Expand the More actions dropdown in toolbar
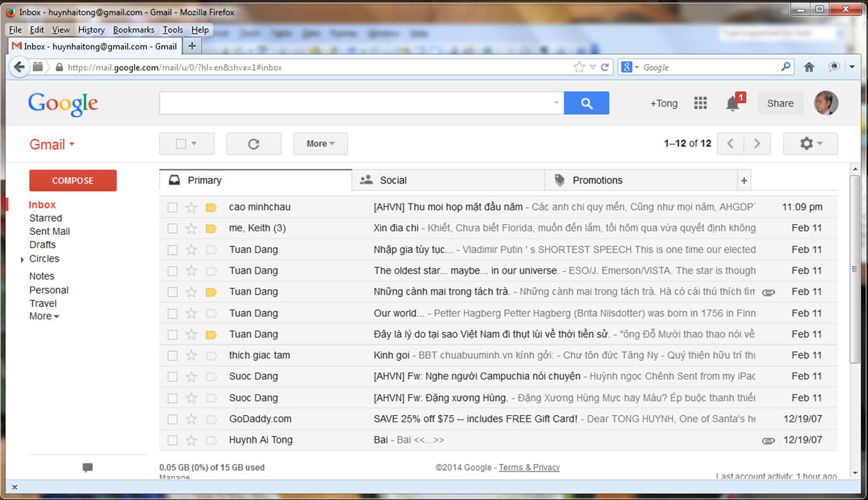 (x=320, y=144)
